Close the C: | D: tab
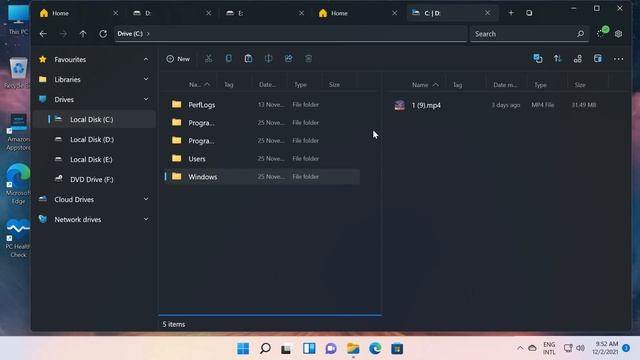The height and width of the screenshot is (360, 640). tap(487, 13)
